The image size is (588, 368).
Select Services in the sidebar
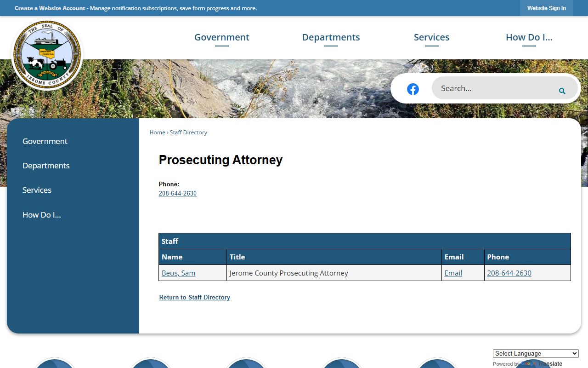37,190
